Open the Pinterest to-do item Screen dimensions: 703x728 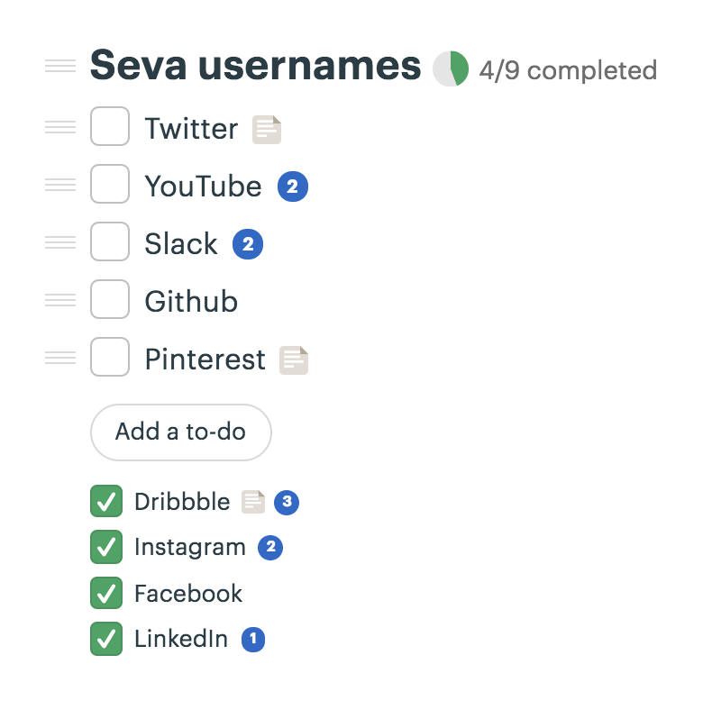pyautogui.click(x=205, y=359)
